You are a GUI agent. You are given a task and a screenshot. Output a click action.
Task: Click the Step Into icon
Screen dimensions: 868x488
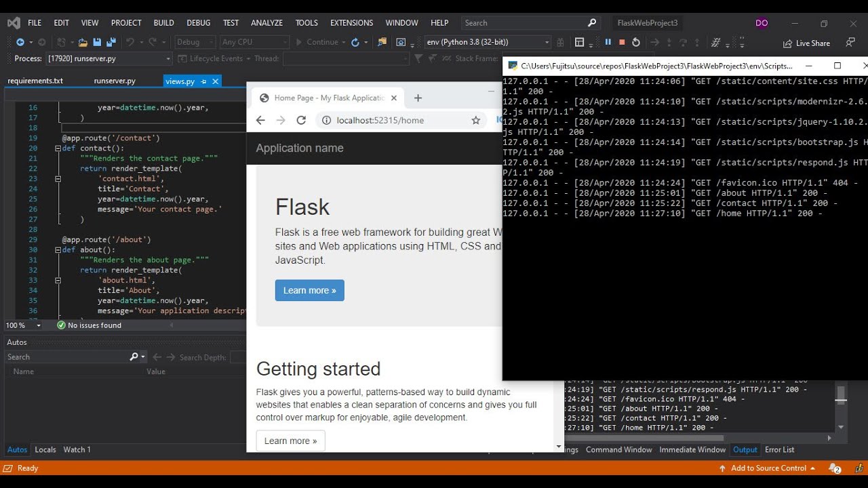(669, 42)
